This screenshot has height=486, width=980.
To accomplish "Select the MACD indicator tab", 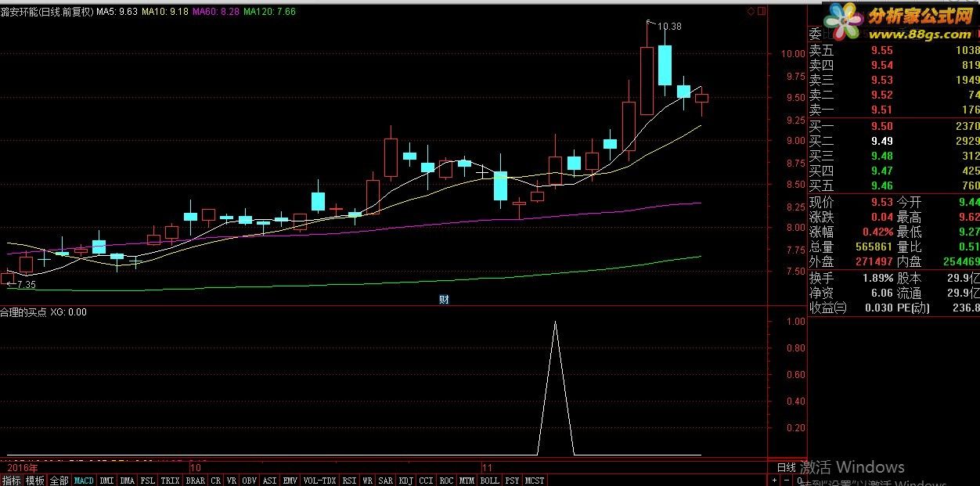I will 84,480.
